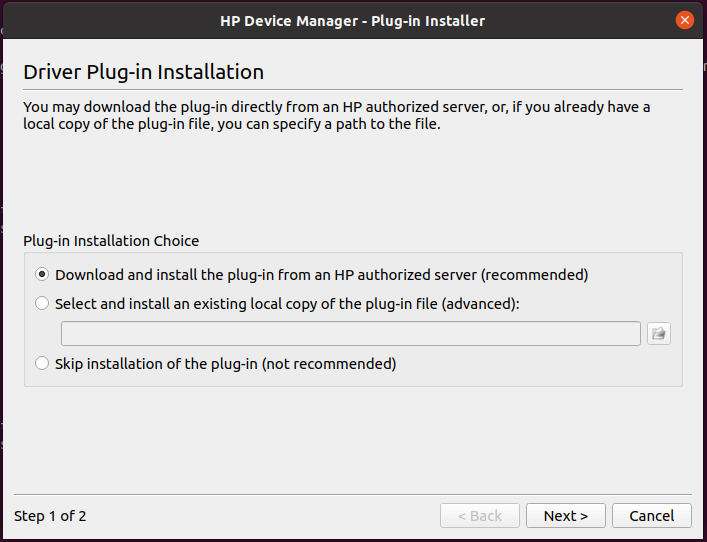This screenshot has height=542, width=707.
Task: Click the plug-in file path text field
Action: click(x=350, y=334)
